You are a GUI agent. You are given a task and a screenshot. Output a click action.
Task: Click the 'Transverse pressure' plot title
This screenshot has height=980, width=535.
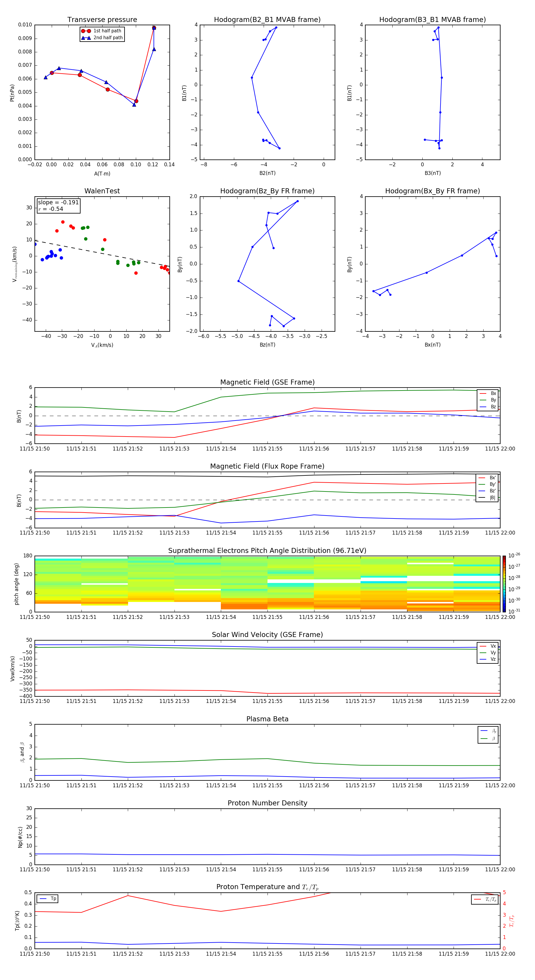102,20
